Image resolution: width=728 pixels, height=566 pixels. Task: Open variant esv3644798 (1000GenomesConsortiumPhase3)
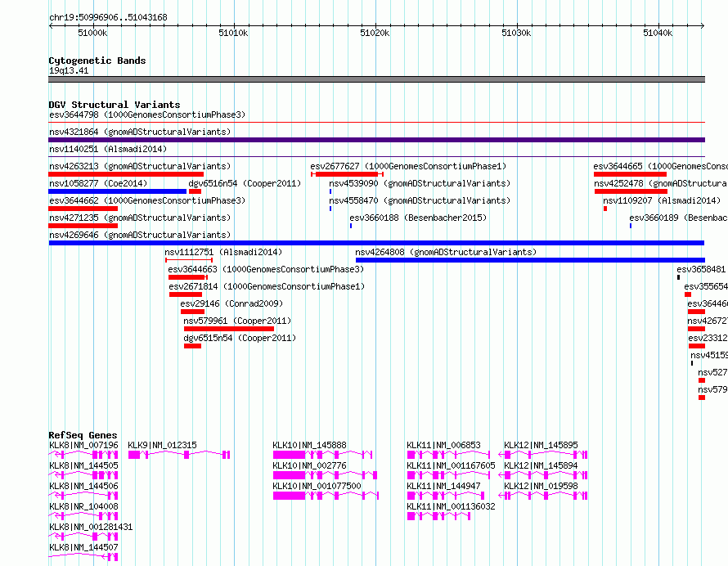(147, 115)
